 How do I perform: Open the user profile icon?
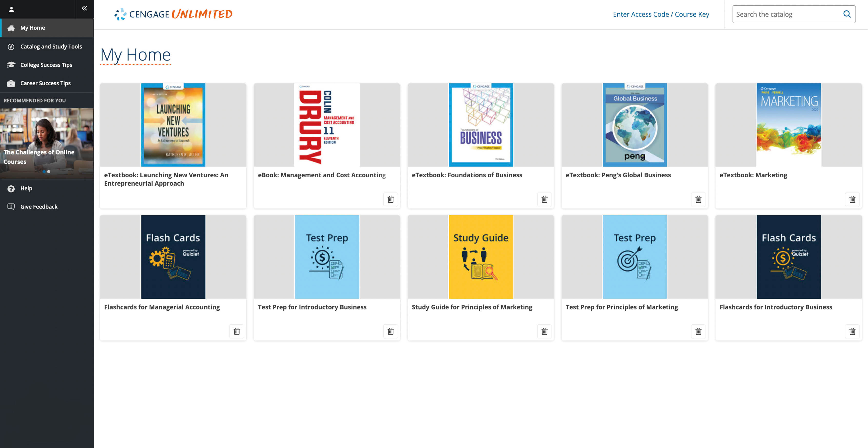(11, 10)
